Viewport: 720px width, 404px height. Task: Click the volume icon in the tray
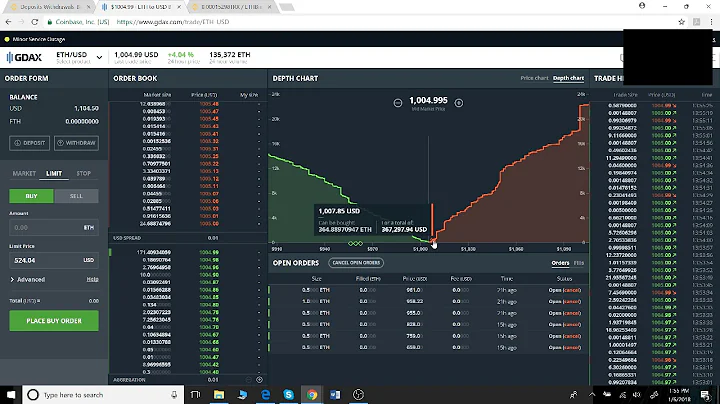click(637, 395)
